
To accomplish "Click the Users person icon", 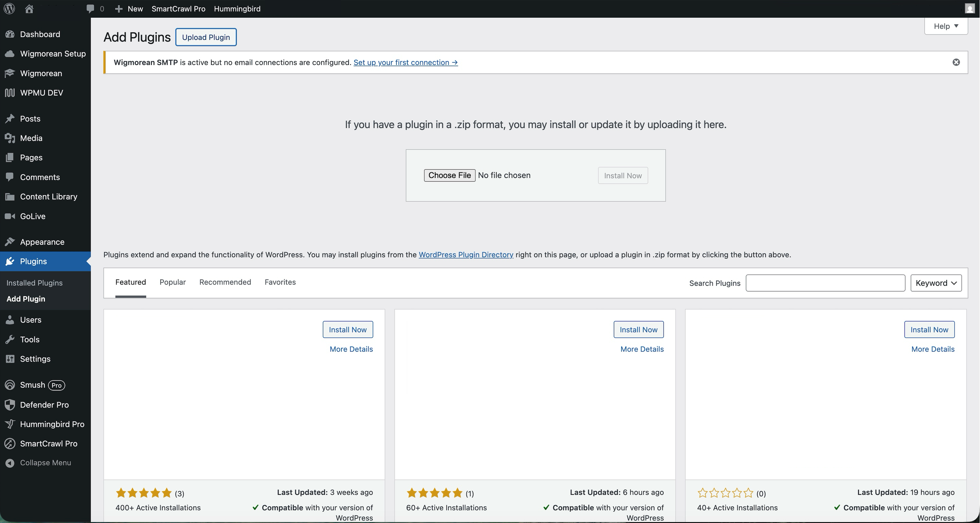I will [10, 320].
